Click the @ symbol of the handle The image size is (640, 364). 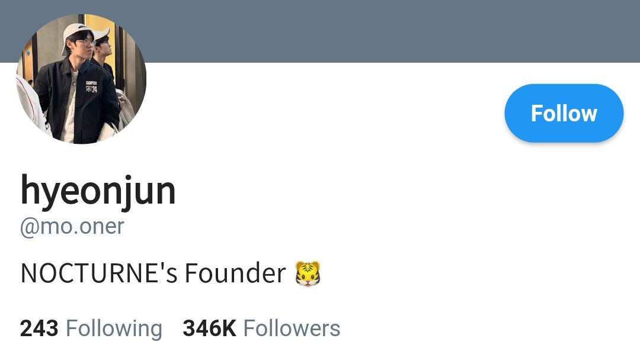point(30,227)
